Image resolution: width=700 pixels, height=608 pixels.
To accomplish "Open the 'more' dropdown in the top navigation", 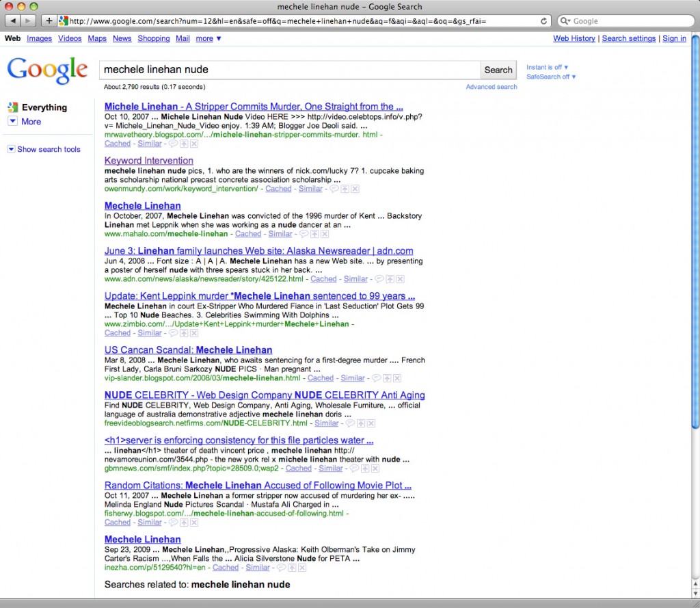I will coord(208,38).
